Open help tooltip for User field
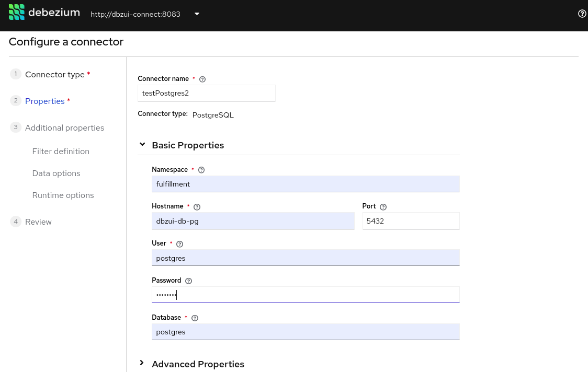The image size is (588, 372). pos(180,244)
